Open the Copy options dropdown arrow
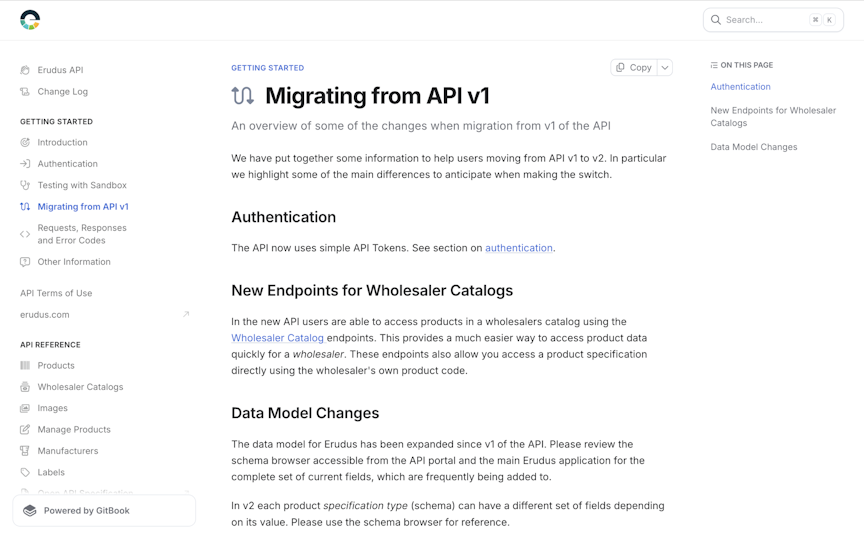Screen dimensions: 864x542 665,67
